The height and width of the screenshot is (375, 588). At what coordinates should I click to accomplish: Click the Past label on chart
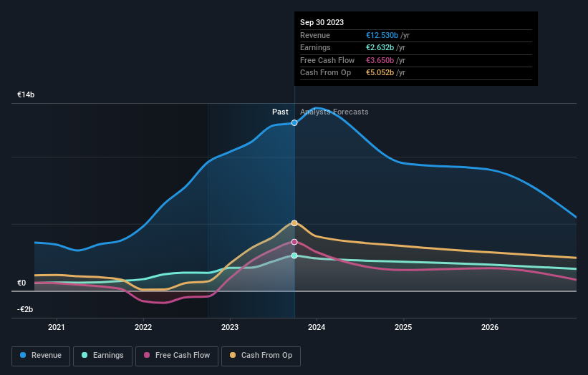click(x=280, y=112)
